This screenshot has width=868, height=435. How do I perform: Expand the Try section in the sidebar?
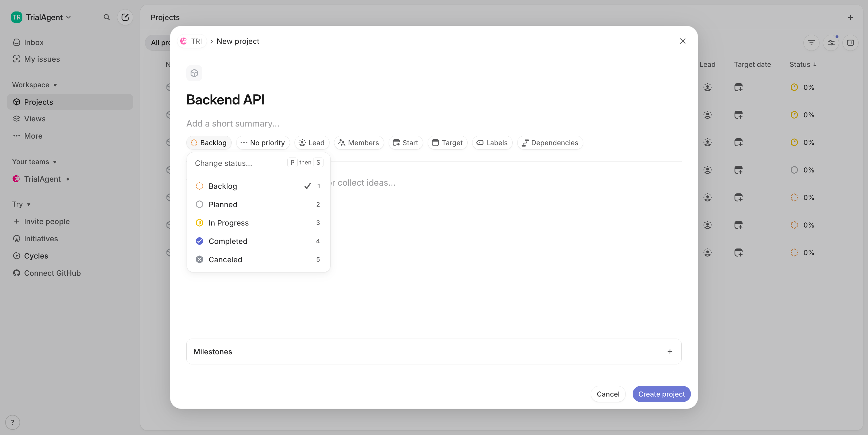22,204
